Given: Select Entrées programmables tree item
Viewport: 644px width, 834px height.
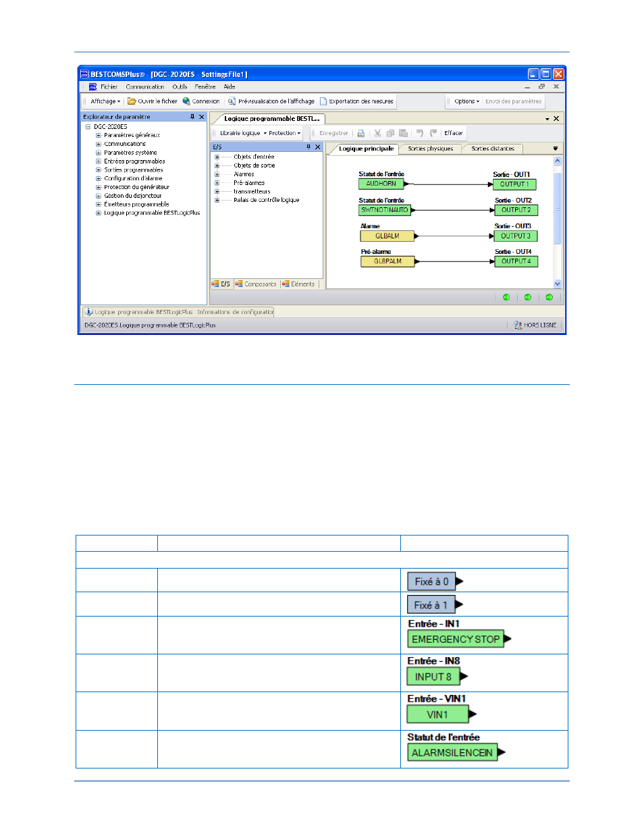Looking at the screenshot, I should pyautogui.click(x=134, y=161).
